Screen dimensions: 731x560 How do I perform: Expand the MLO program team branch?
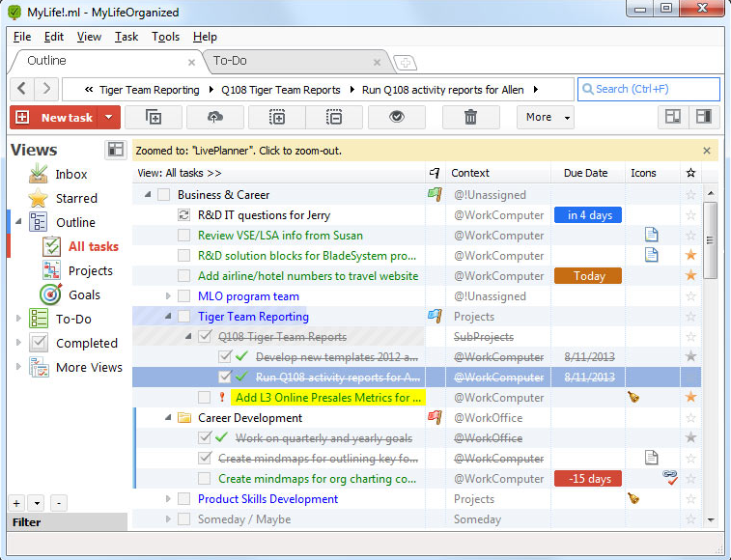tap(168, 295)
